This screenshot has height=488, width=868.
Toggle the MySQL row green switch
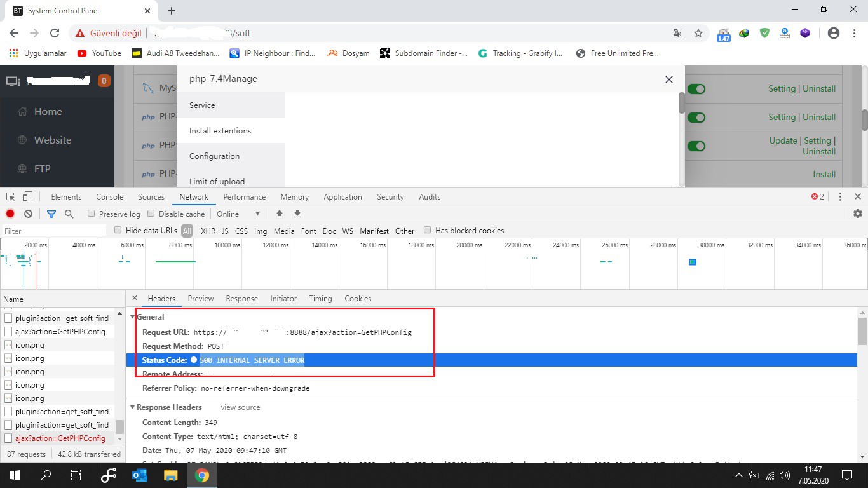(696, 89)
